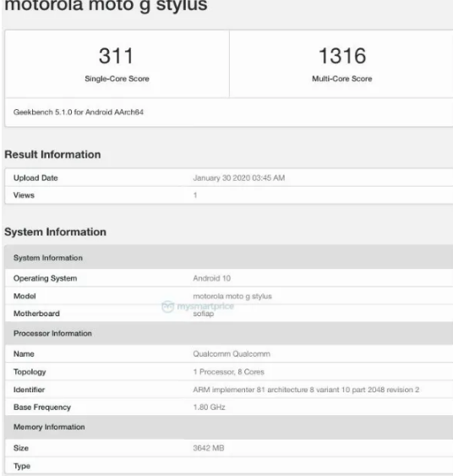The width and height of the screenshot is (453, 476).
Task: Click the 'Topology' row label
Action: (x=30, y=372)
